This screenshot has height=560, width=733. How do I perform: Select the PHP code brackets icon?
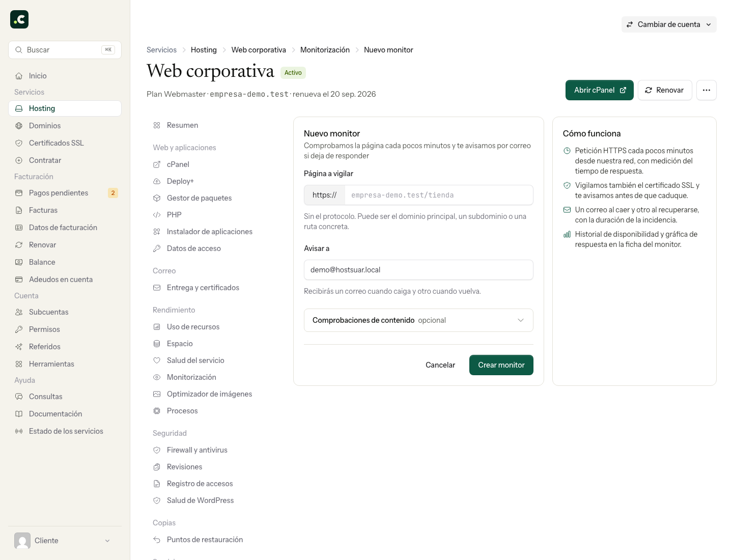click(x=157, y=215)
